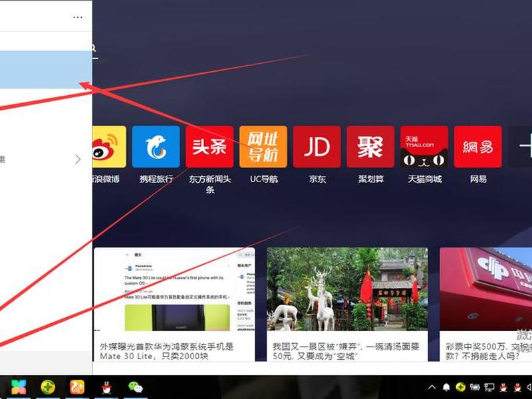Open the Tmall cat tile icon

coord(424,146)
